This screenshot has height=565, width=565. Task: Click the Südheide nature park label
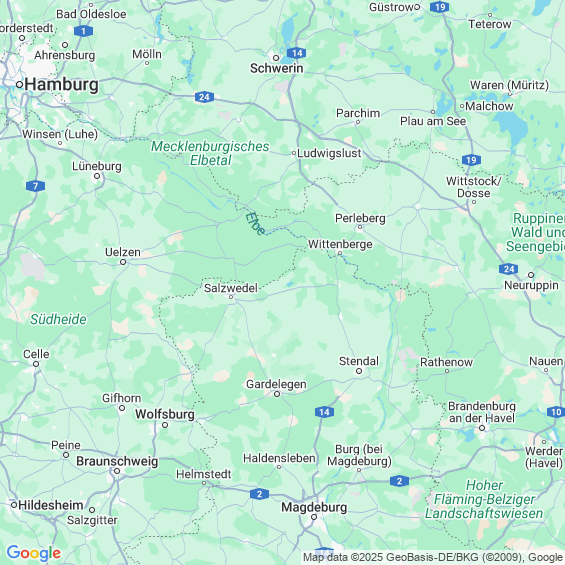coord(58,319)
